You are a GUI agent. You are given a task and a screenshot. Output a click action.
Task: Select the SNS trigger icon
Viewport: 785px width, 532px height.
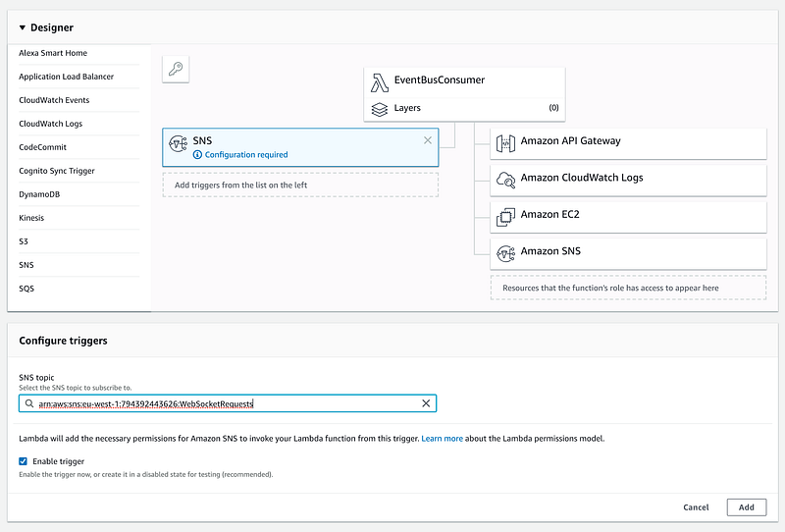pyautogui.click(x=179, y=143)
